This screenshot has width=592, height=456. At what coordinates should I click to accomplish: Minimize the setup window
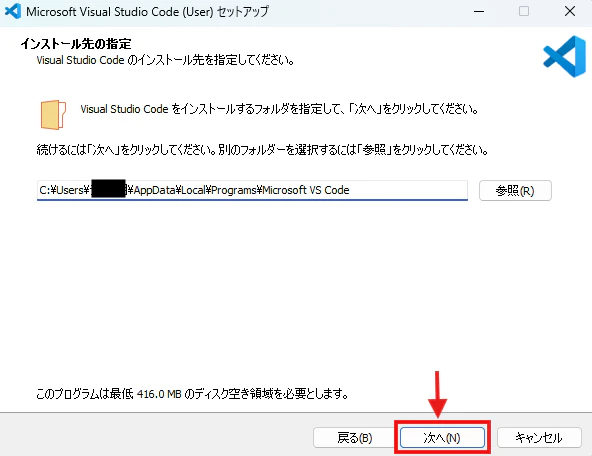479,11
